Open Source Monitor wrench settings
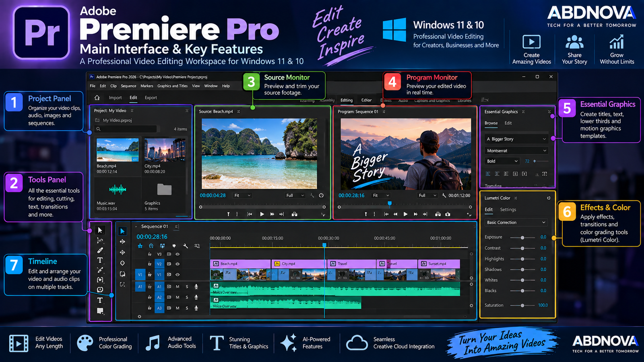644x362 pixels. [x=312, y=195]
